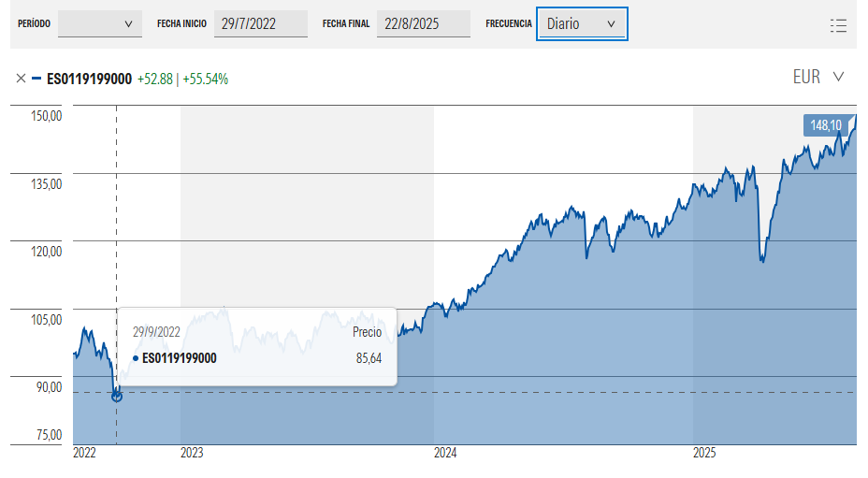Select the Fecha Final date field
This screenshot has height=478, width=868.
pyautogui.click(x=424, y=24)
